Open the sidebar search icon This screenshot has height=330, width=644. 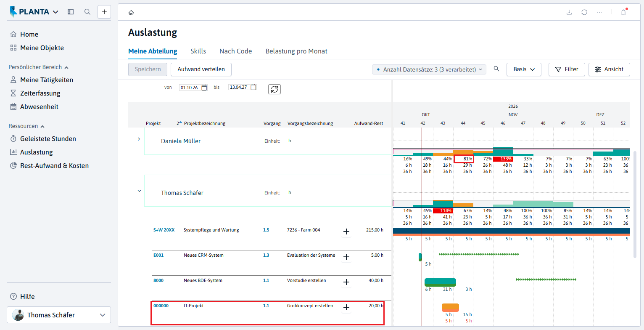coord(87,12)
